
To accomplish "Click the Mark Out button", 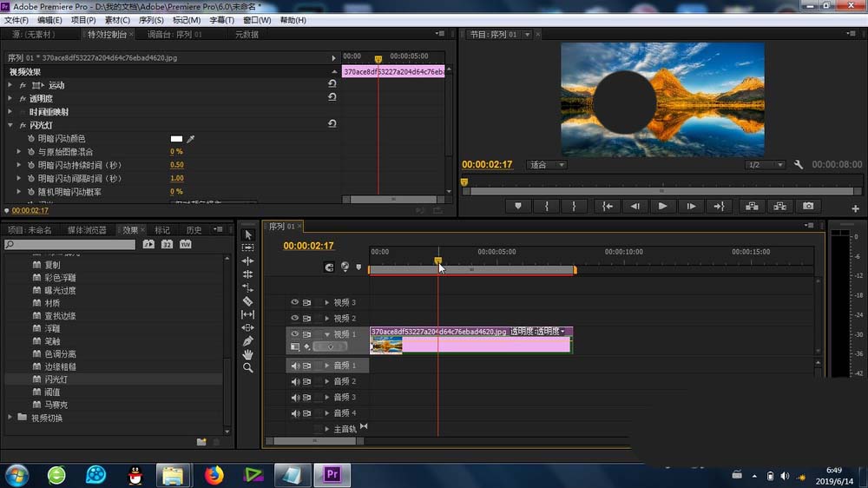I will (x=574, y=206).
